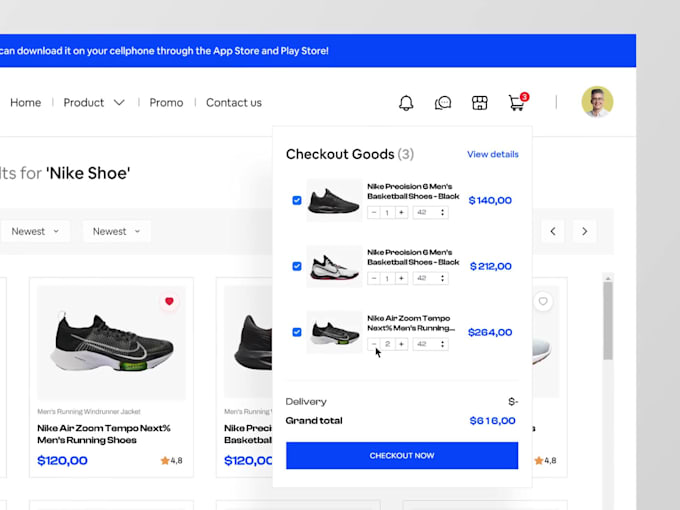
Task: Click the $616,00 grand total value
Action: tap(493, 421)
